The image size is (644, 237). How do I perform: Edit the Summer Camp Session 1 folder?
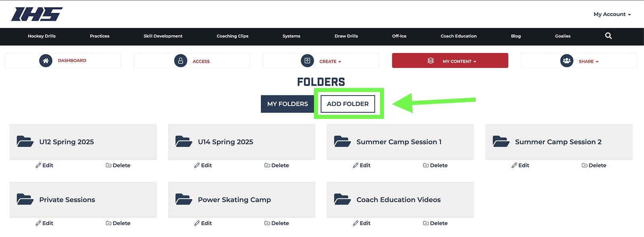tap(361, 165)
